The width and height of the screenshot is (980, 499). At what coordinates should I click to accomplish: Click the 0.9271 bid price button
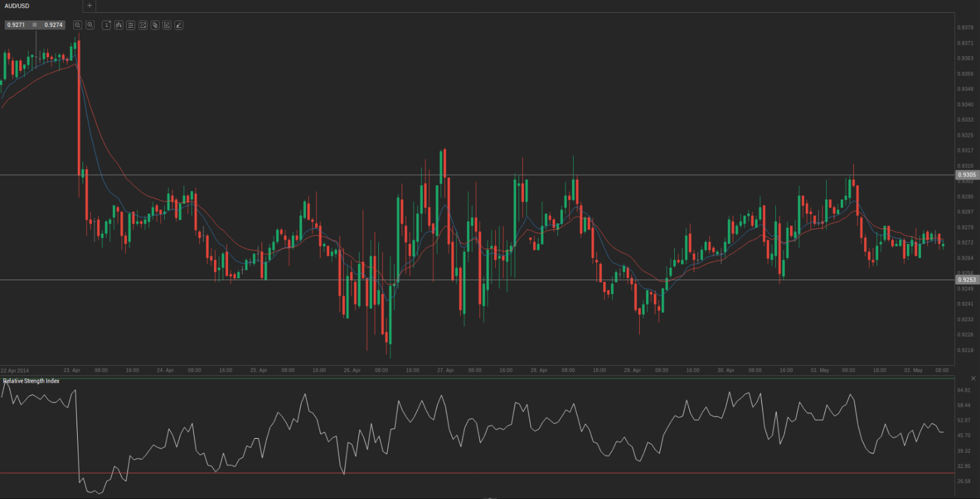pyautogui.click(x=16, y=25)
